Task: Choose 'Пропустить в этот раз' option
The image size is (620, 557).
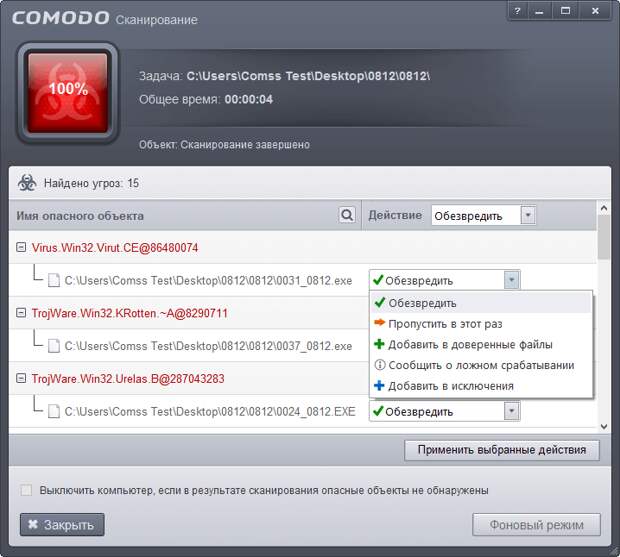Action: click(x=480, y=324)
